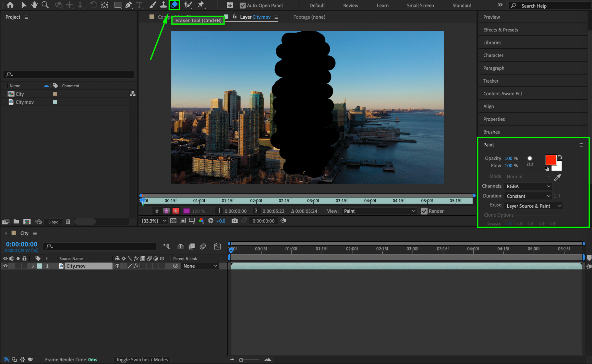Expand the City.mov layer properties

pyautogui.click(x=33, y=266)
